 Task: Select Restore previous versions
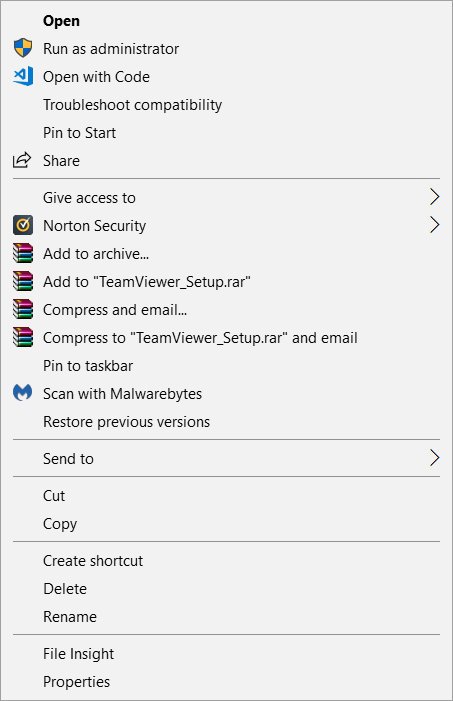pyautogui.click(x=226, y=422)
